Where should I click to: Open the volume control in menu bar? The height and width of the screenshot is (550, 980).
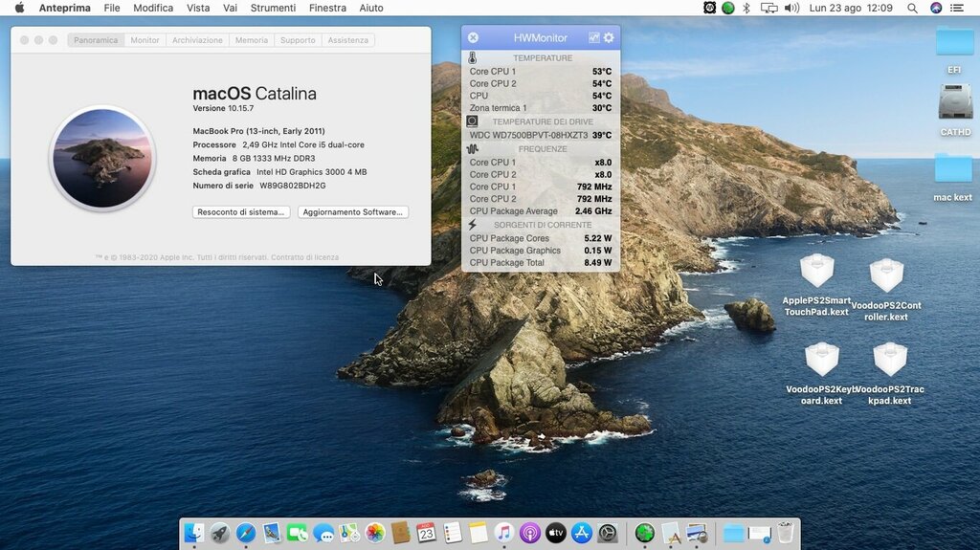(791, 8)
